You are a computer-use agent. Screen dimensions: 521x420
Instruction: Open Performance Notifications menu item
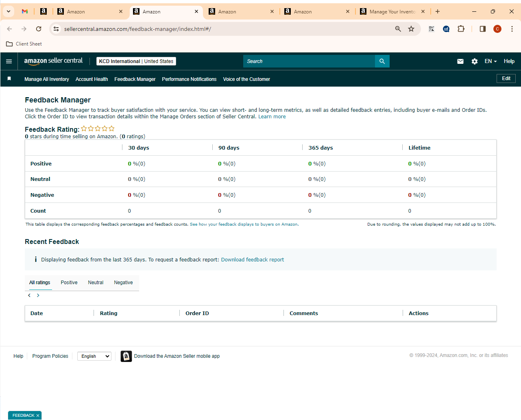click(x=189, y=79)
